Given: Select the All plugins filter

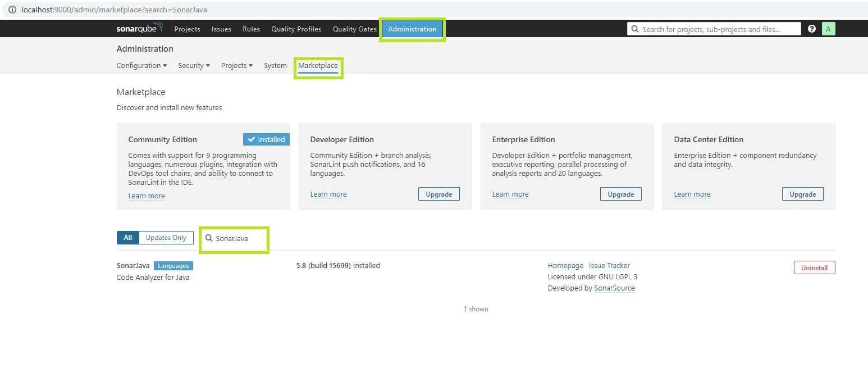Looking at the screenshot, I should tap(127, 238).
